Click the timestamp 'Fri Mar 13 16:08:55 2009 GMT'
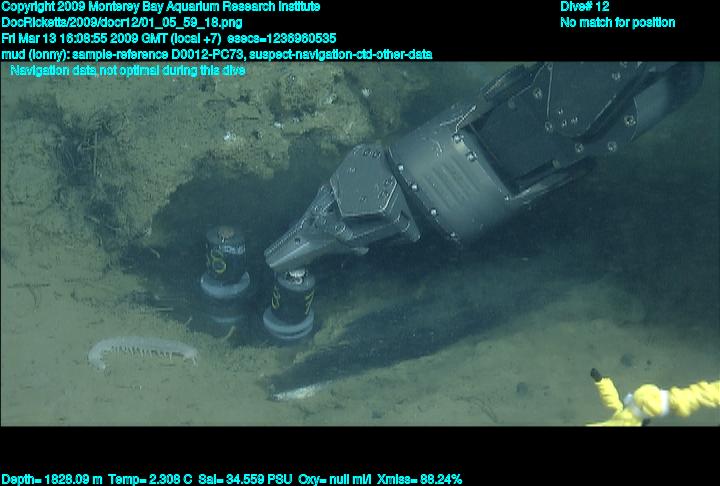This screenshot has height=486, width=720. 84,38
